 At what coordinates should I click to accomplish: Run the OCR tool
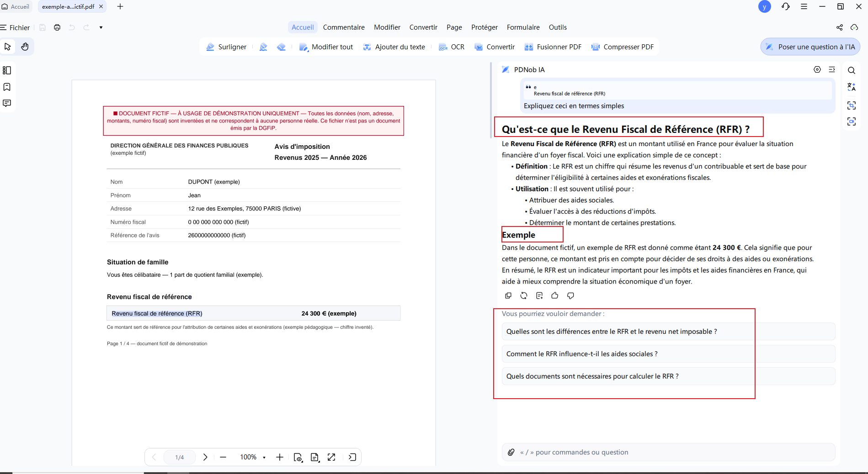click(x=452, y=47)
